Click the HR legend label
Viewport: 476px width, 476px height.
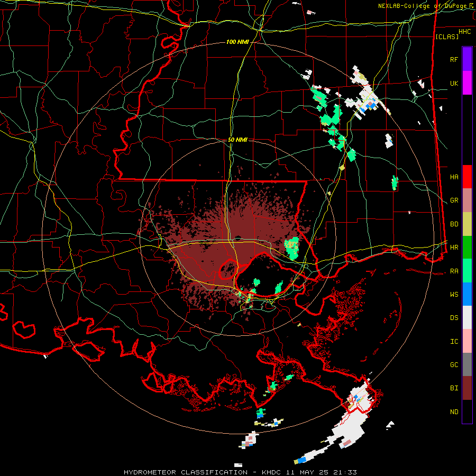(x=454, y=248)
